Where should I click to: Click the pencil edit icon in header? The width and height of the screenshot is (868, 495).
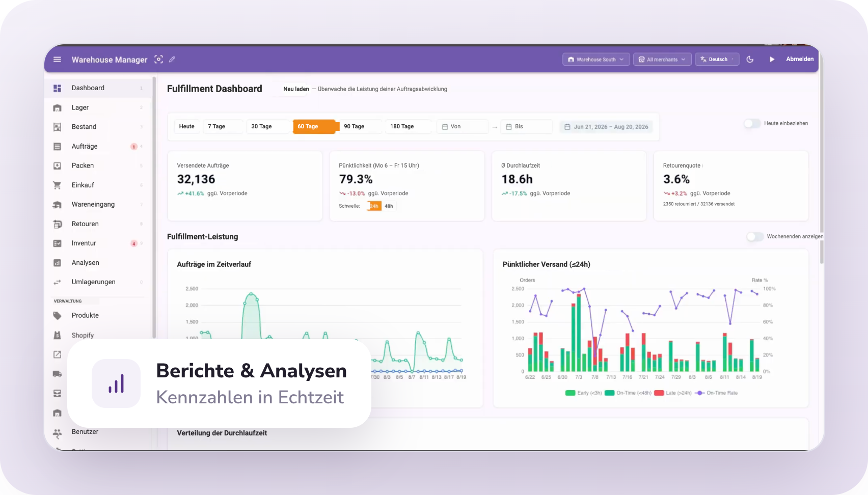click(x=172, y=60)
